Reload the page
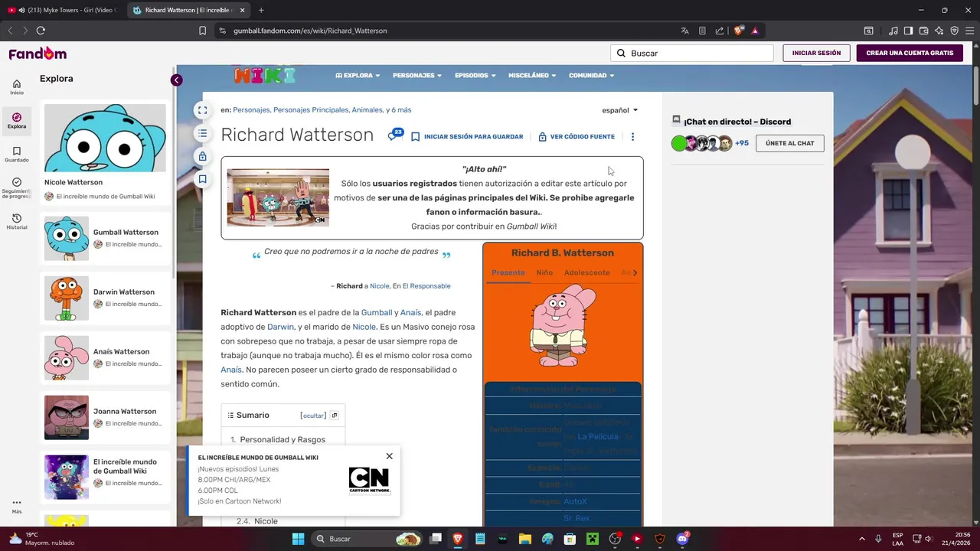980x551 pixels. point(41,31)
